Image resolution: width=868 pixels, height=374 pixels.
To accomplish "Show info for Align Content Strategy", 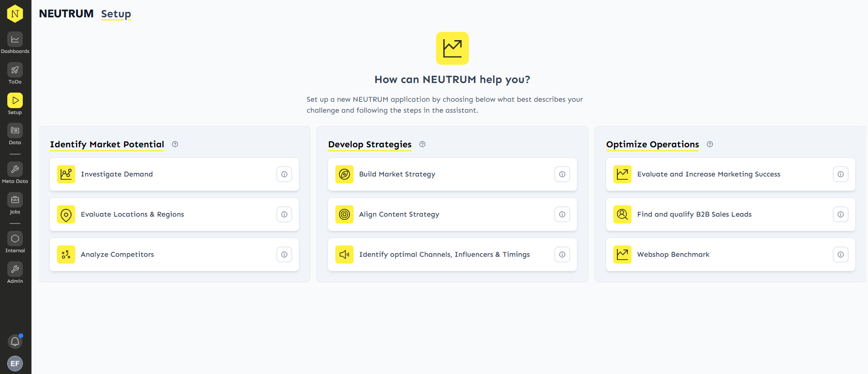I will [x=562, y=214].
